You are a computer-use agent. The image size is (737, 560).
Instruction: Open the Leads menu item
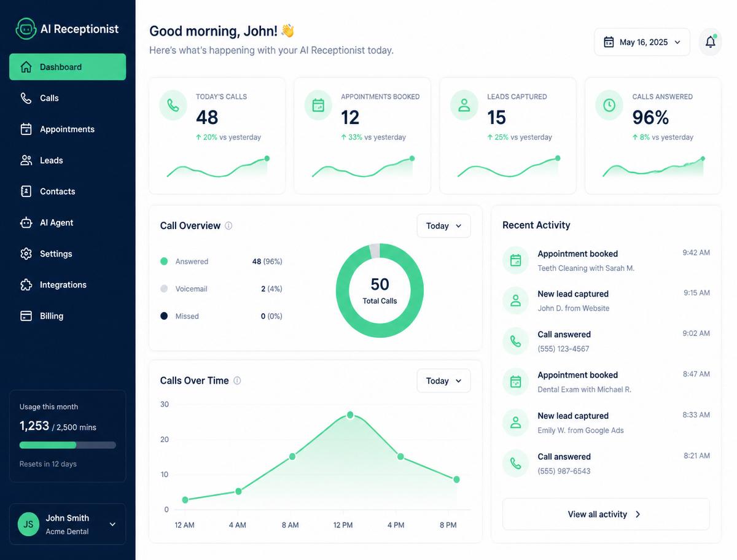tap(68, 160)
